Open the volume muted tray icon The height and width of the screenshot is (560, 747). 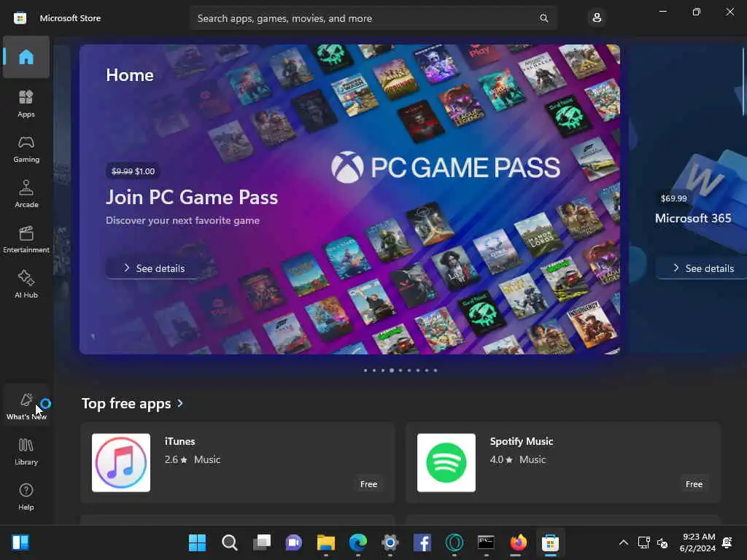(x=662, y=542)
